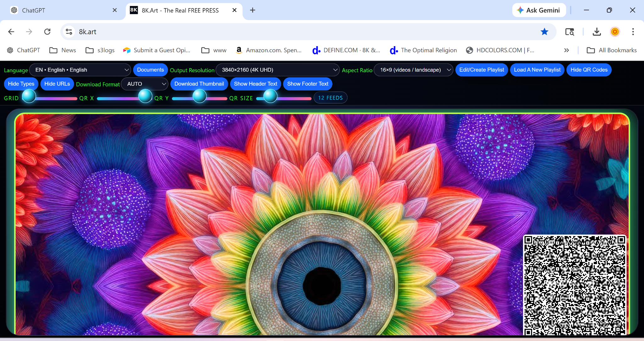Open site information icon in address bar

coord(69,32)
